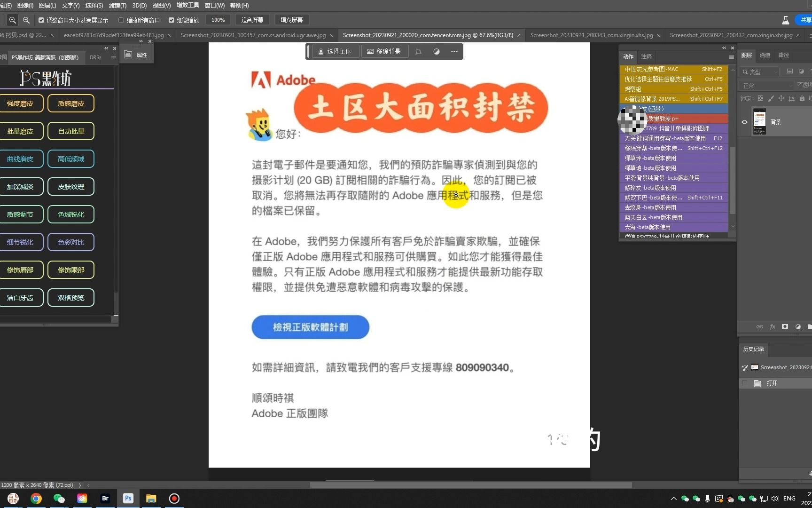
Task: Open the 窗口(W) menu
Action: (x=215, y=6)
